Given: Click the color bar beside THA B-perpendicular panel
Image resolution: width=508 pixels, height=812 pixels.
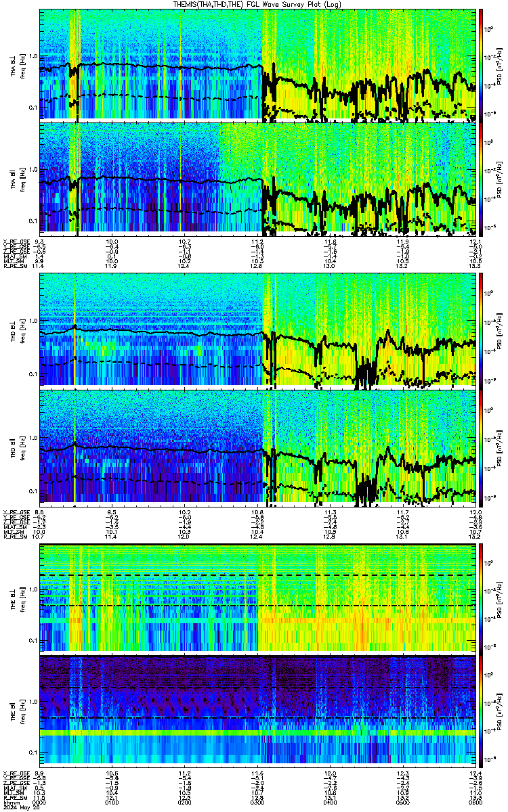Looking at the screenshot, I should [481, 64].
